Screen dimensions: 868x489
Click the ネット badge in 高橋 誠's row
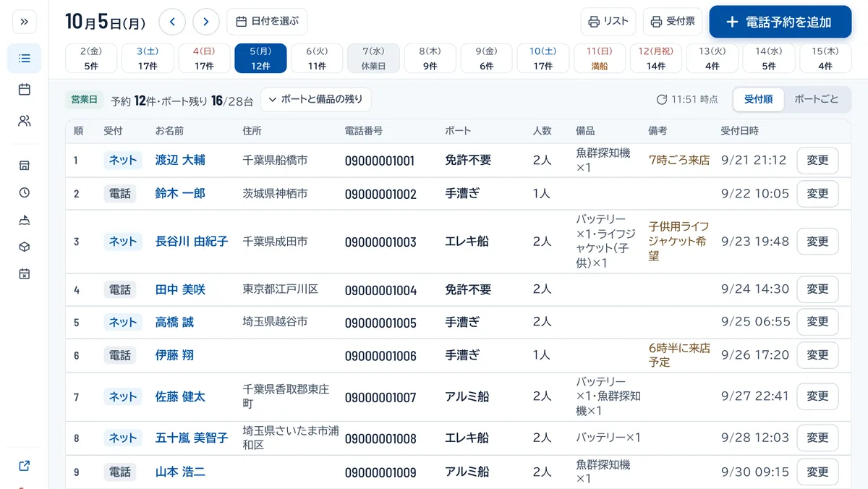123,322
